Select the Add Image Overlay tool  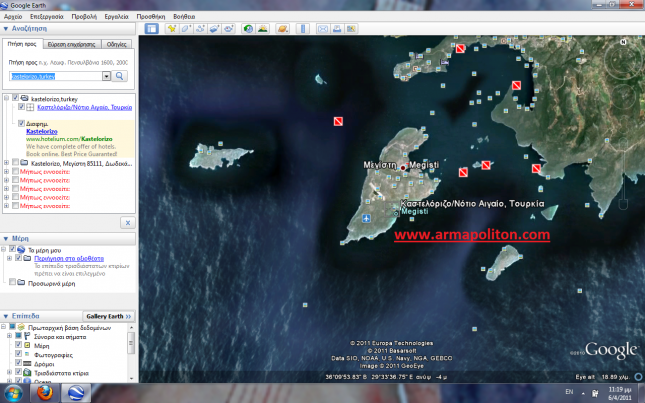pyautogui.click(x=214, y=28)
